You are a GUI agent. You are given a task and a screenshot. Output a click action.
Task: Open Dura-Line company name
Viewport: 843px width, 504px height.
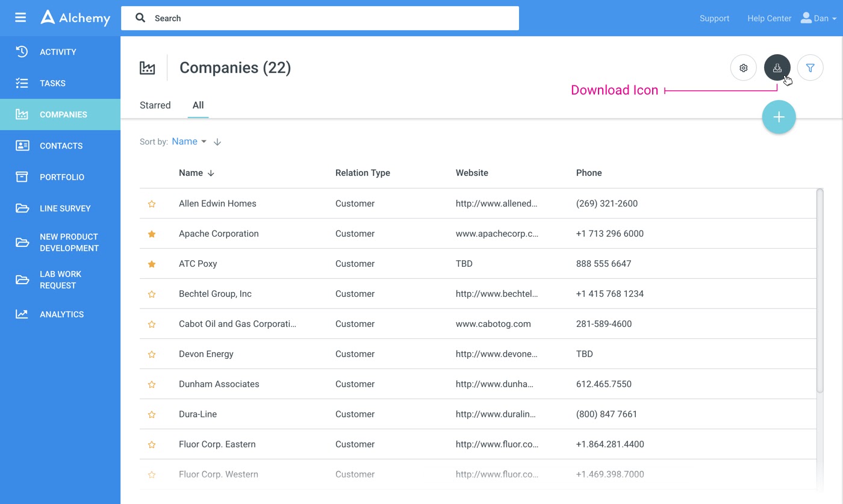[x=198, y=414]
